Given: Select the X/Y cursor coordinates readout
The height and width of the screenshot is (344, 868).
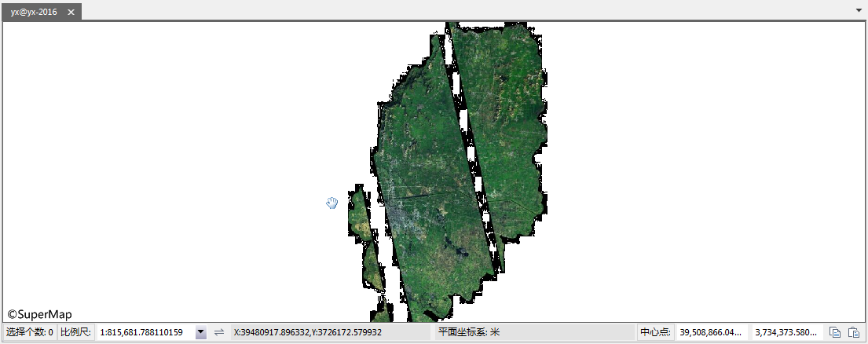Looking at the screenshot, I should (x=331, y=332).
